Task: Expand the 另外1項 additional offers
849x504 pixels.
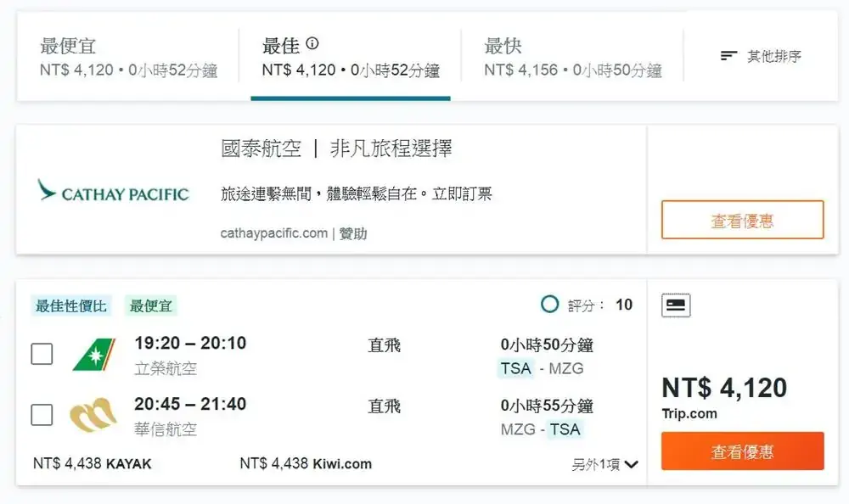Action: [605, 464]
